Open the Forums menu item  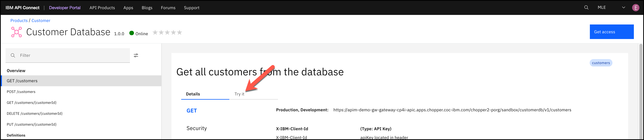pos(168,8)
